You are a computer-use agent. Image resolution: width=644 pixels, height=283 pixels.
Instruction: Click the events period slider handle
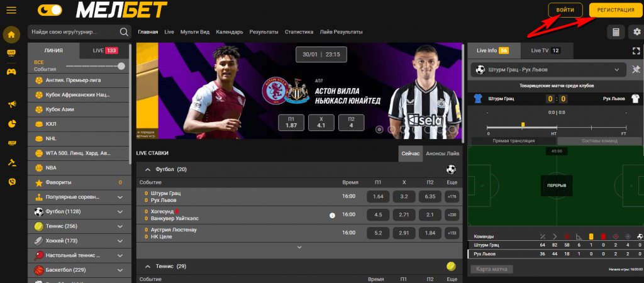[x=121, y=66]
